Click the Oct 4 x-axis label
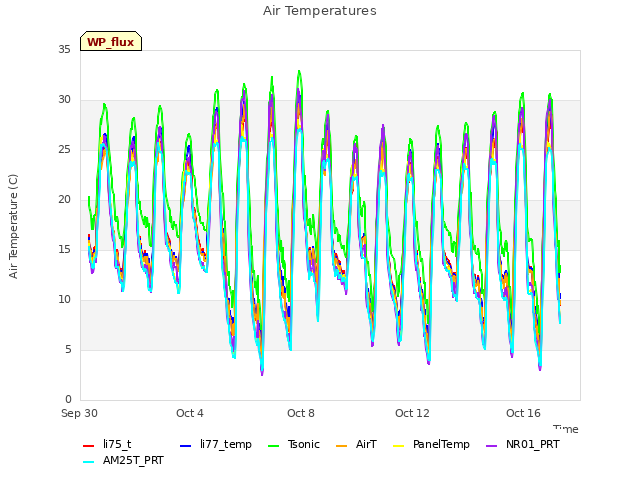 tap(190, 413)
